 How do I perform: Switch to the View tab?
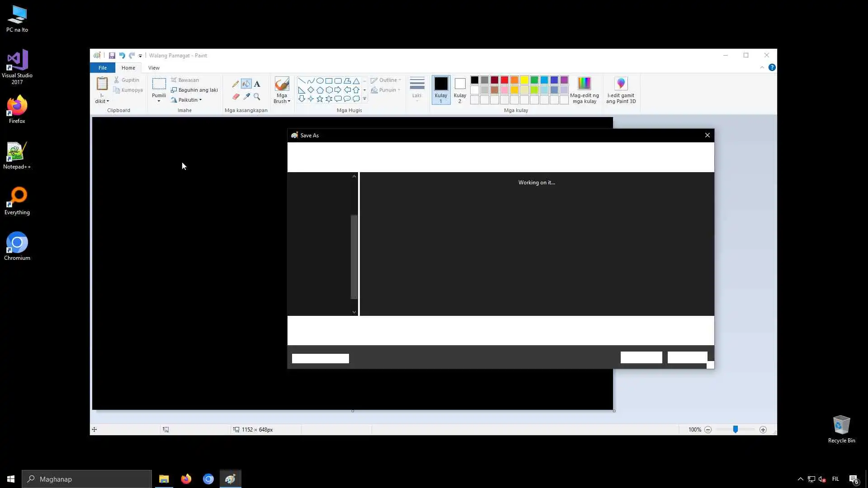click(x=154, y=68)
